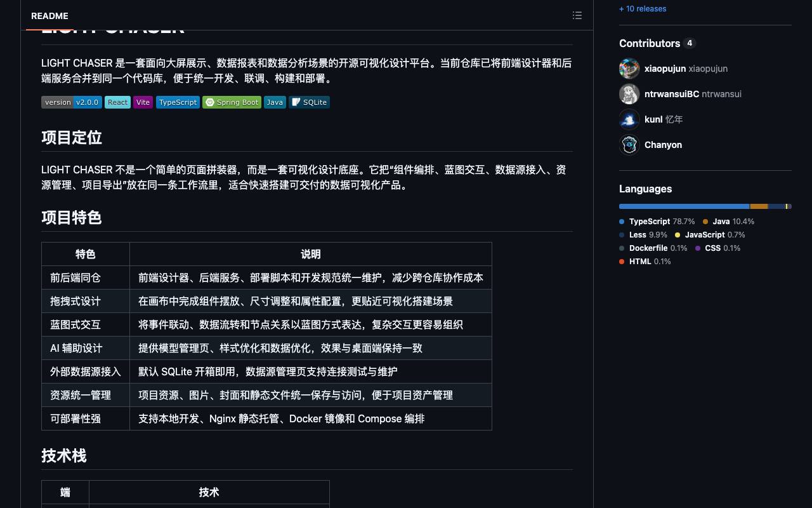Image resolution: width=812 pixels, height=508 pixels.
Task: Click the 项目定位 heading
Action: [x=72, y=138]
